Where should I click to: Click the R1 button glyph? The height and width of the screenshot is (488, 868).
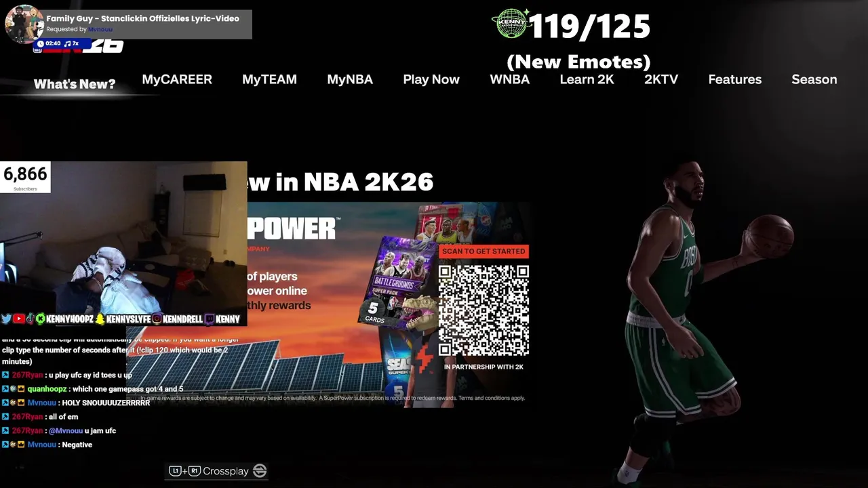[195, 471]
